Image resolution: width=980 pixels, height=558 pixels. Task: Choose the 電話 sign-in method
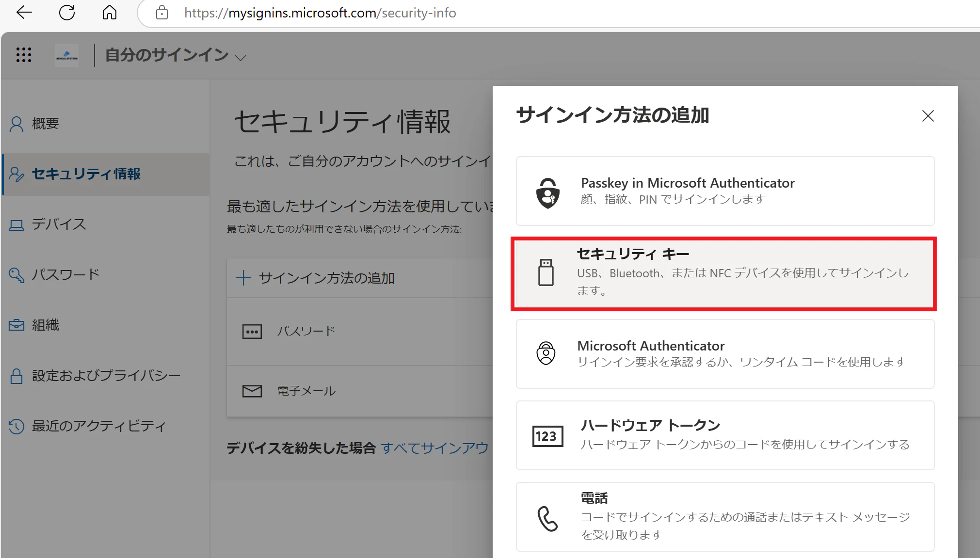tap(725, 517)
